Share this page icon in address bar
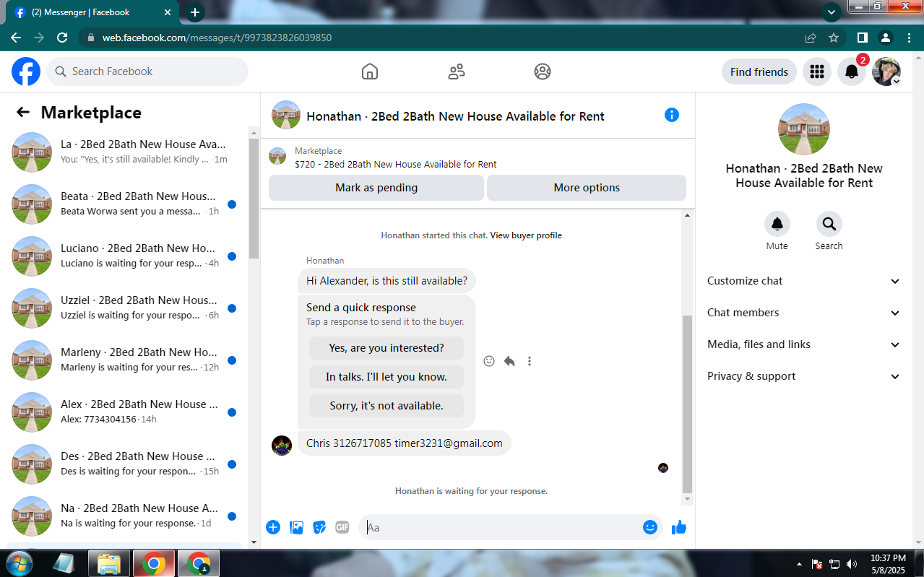The width and height of the screenshot is (924, 577). point(811,38)
